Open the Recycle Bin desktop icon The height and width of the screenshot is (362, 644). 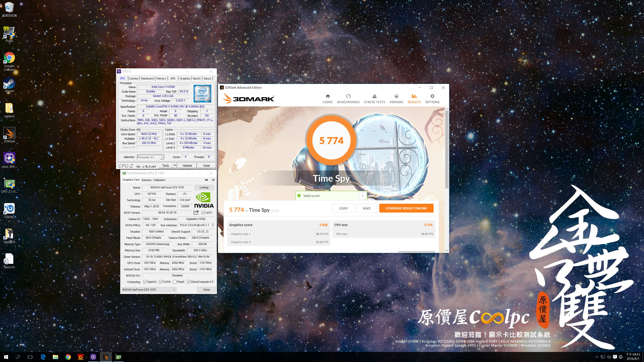coord(9,10)
